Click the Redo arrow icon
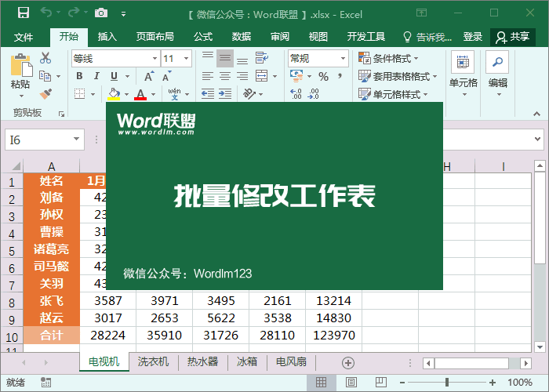This screenshot has height=392, width=549. click(x=74, y=13)
